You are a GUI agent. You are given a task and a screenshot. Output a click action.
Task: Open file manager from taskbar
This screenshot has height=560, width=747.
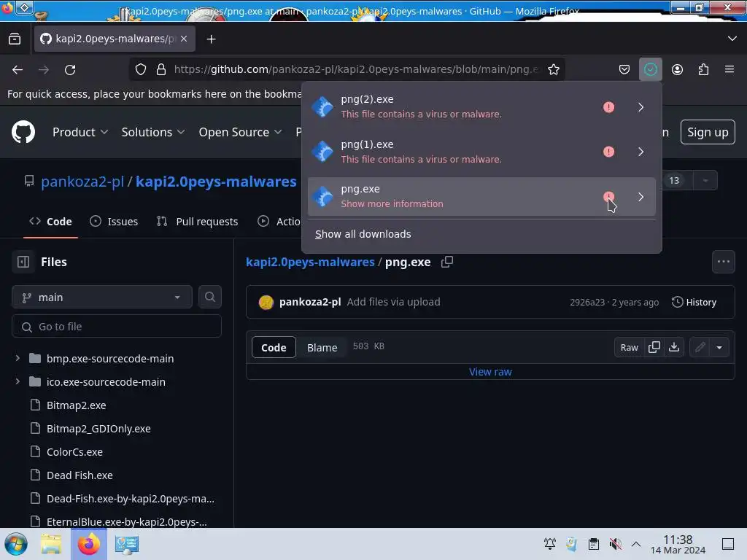click(51, 544)
